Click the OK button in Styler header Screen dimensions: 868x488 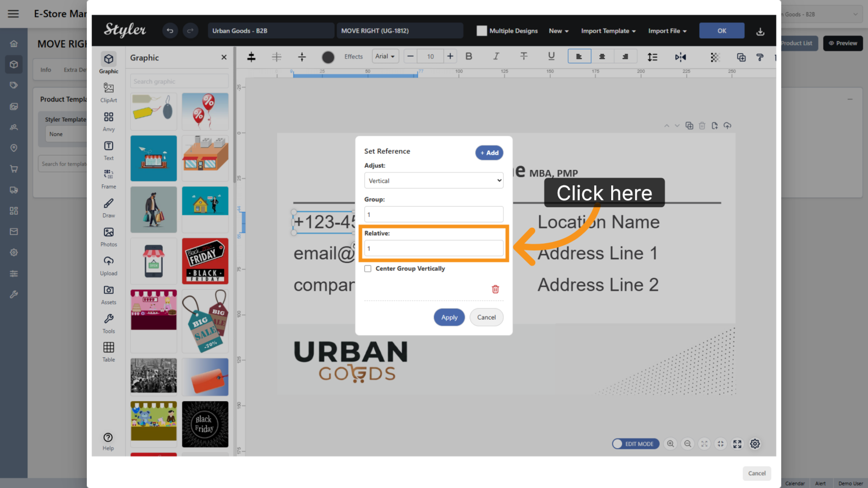[722, 31]
